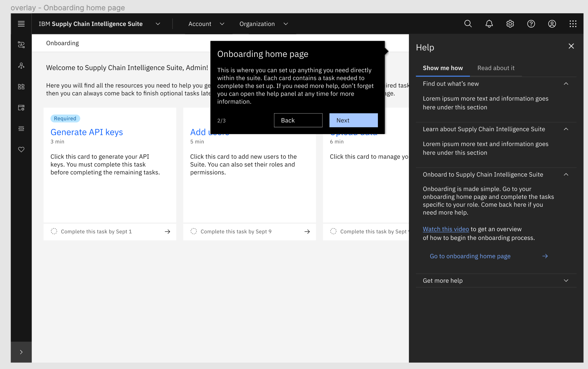This screenshot has height=369, width=588.
Task: Click the Required tag on first card
Action: [x=65, y=119]
